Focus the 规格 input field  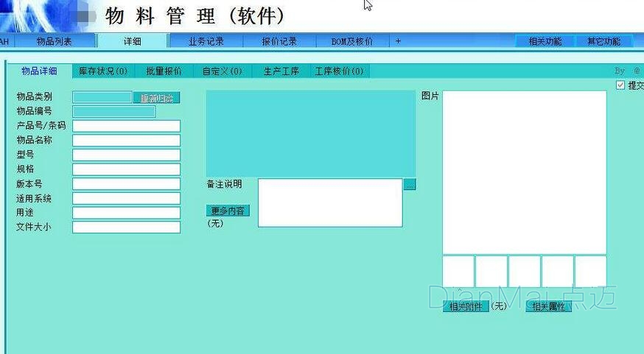[127, 169]
